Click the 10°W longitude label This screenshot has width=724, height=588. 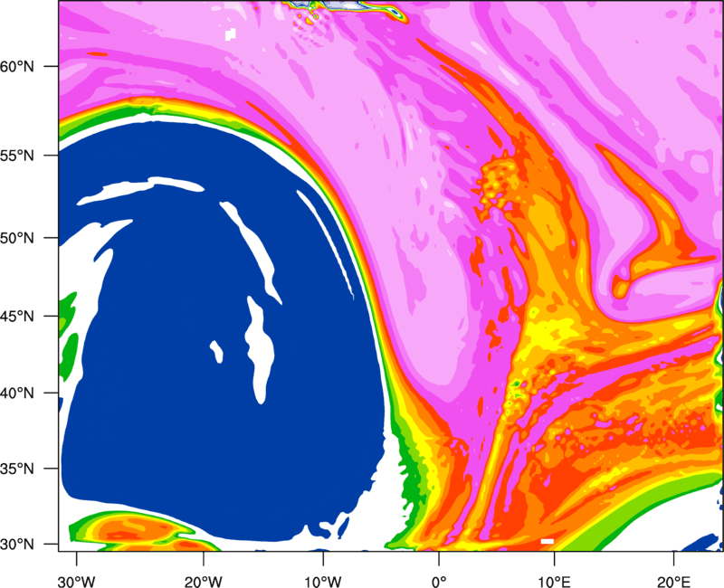click(323, 582)
